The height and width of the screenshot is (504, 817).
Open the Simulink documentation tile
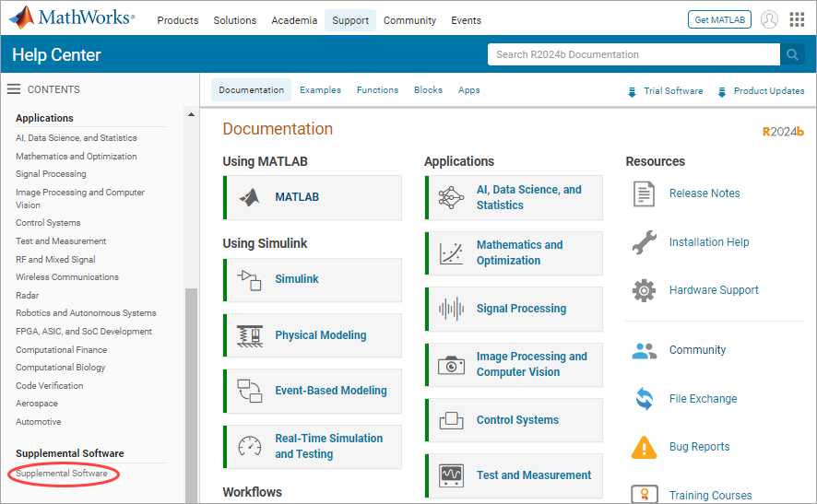(313, 279)
